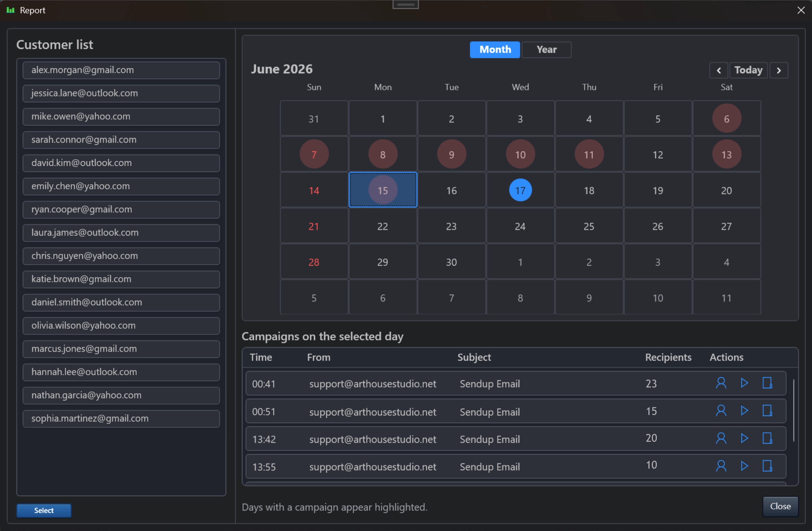Click the Subject column header
The width and height of the screenshot is (812, 531).
point(474,357)
